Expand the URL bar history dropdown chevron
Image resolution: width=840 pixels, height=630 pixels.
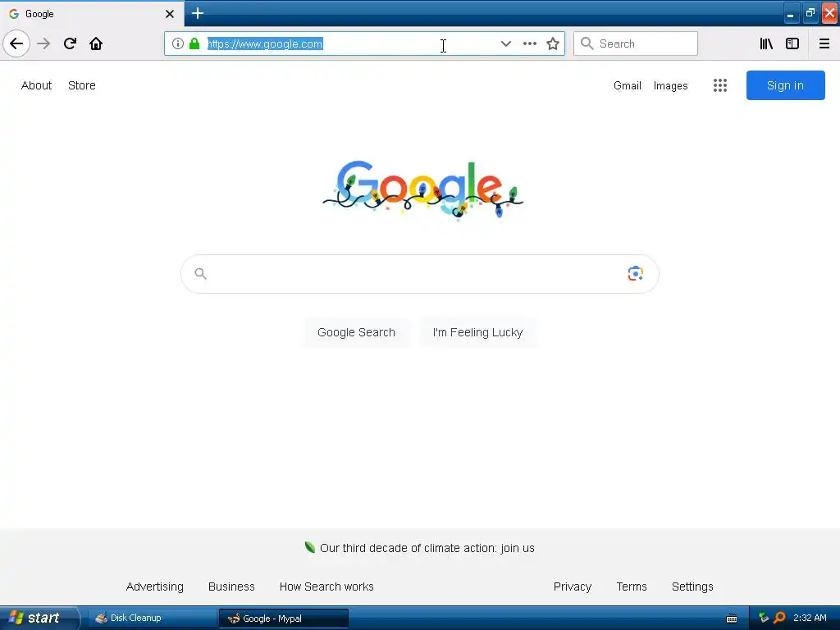[x=505, y=43]
